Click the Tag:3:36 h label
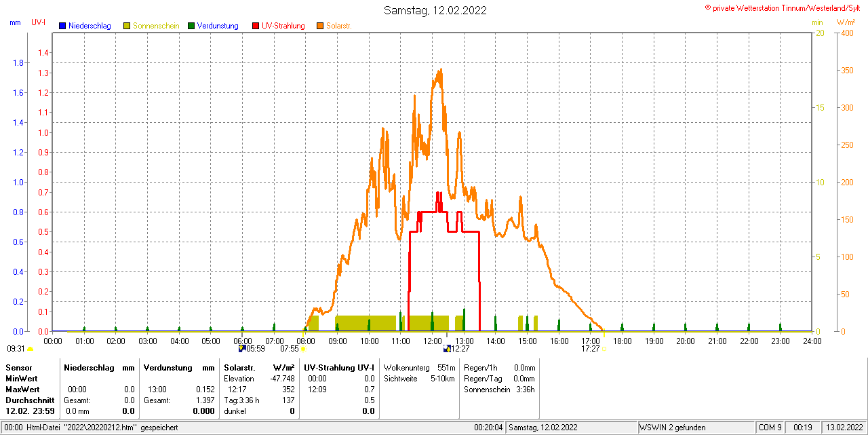The width and height of the screenshot is (868, 435). 241,400
